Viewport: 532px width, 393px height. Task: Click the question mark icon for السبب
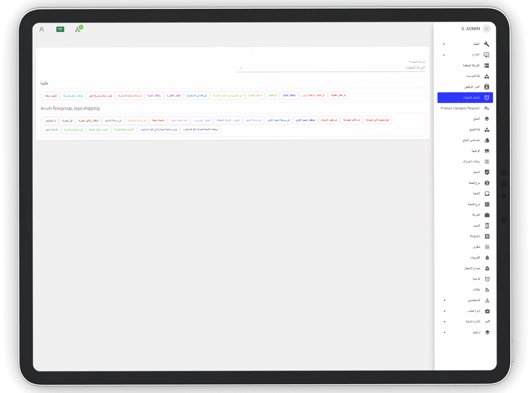click(x=487, y=226)
